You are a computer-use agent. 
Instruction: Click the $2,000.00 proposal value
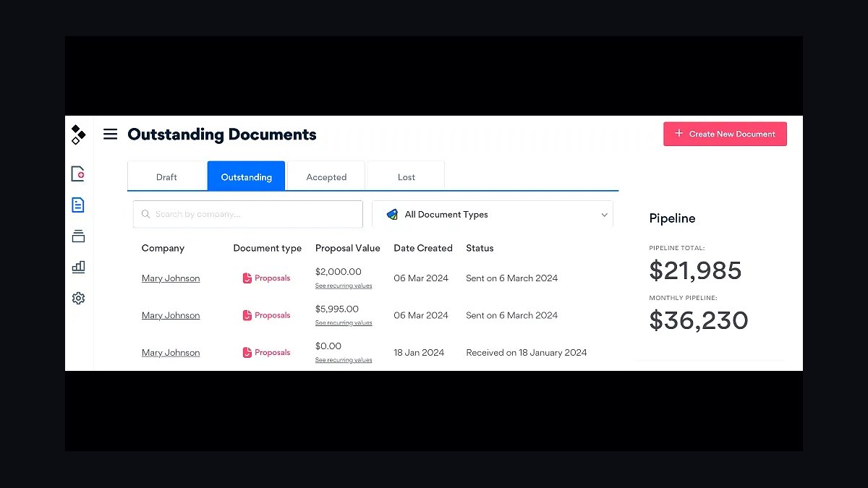(339, 272)
